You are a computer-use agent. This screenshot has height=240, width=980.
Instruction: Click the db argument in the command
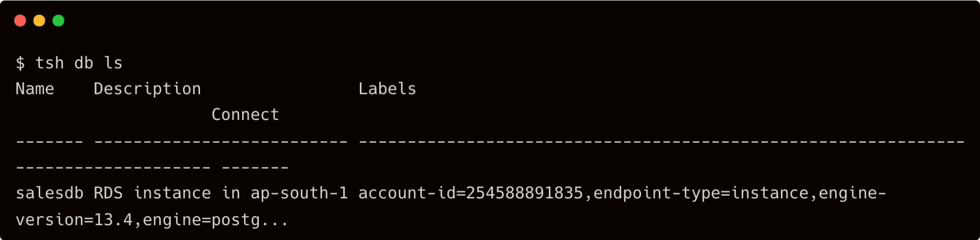84,63
